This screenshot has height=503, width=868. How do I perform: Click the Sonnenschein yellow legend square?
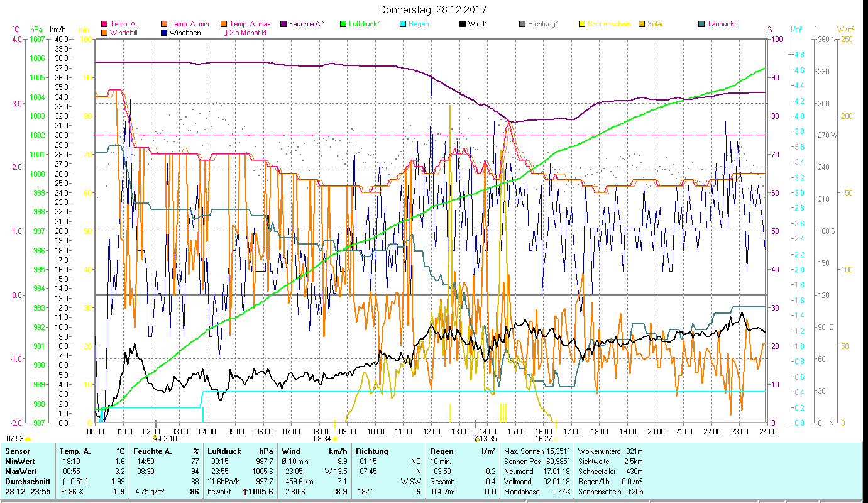pyautogui.click(x=582, y=24)
